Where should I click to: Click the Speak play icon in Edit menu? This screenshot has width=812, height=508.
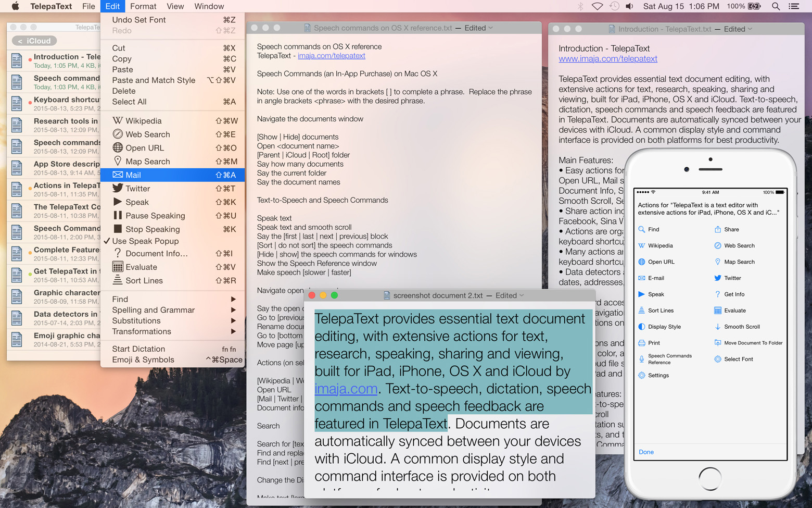click(x=118, y=202)
